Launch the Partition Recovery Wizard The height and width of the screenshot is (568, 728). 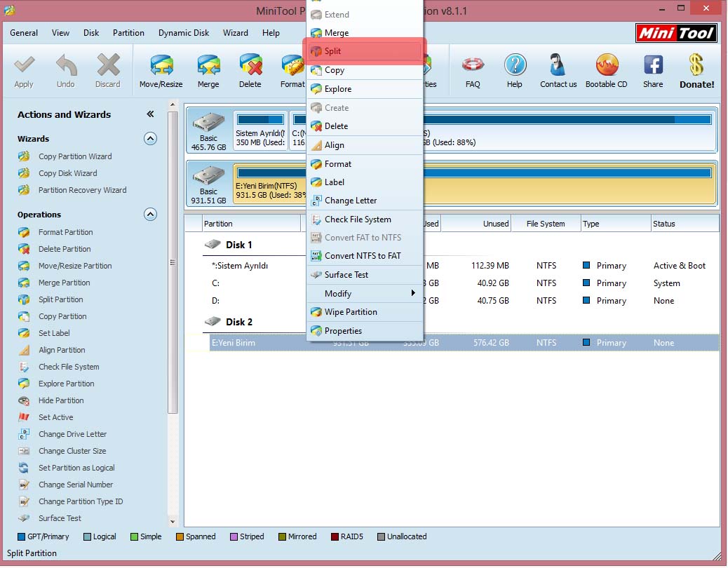pyautogui.click(x=82, y=190)
